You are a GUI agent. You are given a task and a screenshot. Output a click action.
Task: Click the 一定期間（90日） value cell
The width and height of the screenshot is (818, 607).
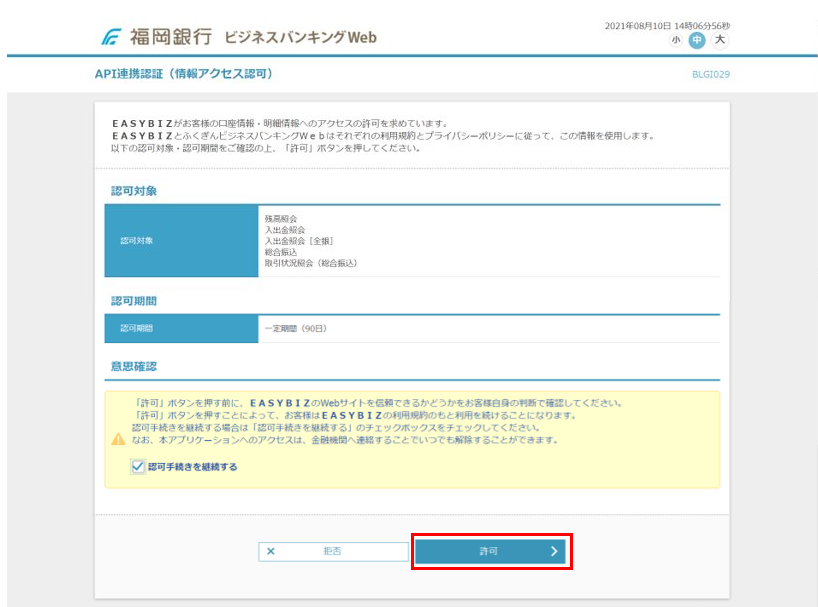[296, 328]
